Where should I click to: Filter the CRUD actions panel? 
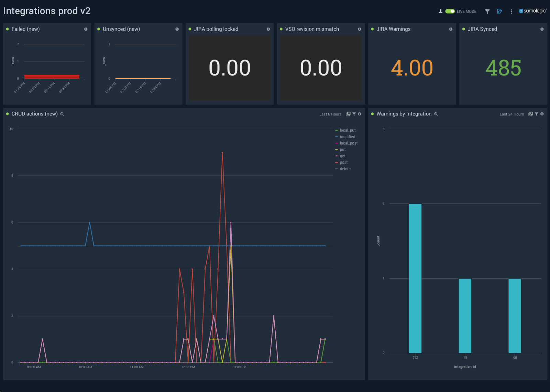pyautogui.click(x=354, y=114)
